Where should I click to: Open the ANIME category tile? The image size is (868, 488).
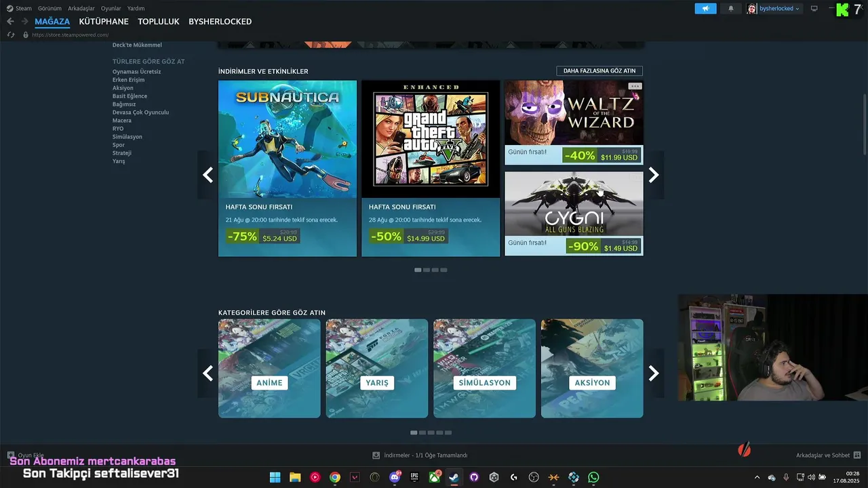click(x=269, y=368)
